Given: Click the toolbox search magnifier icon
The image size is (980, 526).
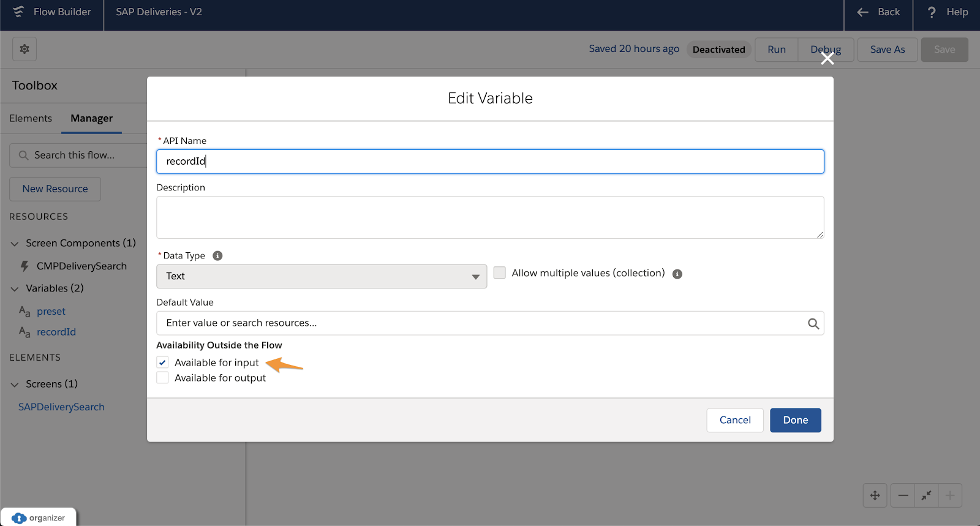Looking at the screenshot, I should 23,156.
